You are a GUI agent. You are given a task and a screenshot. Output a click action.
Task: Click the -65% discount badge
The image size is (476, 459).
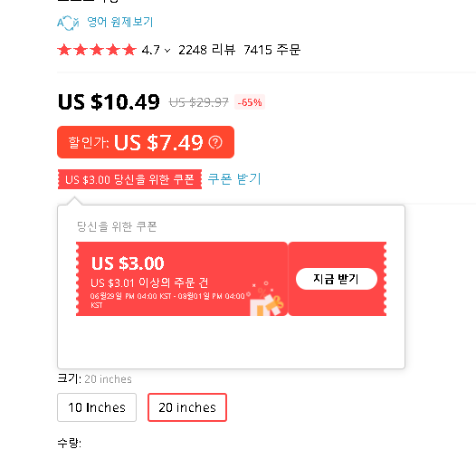(250, 102)
